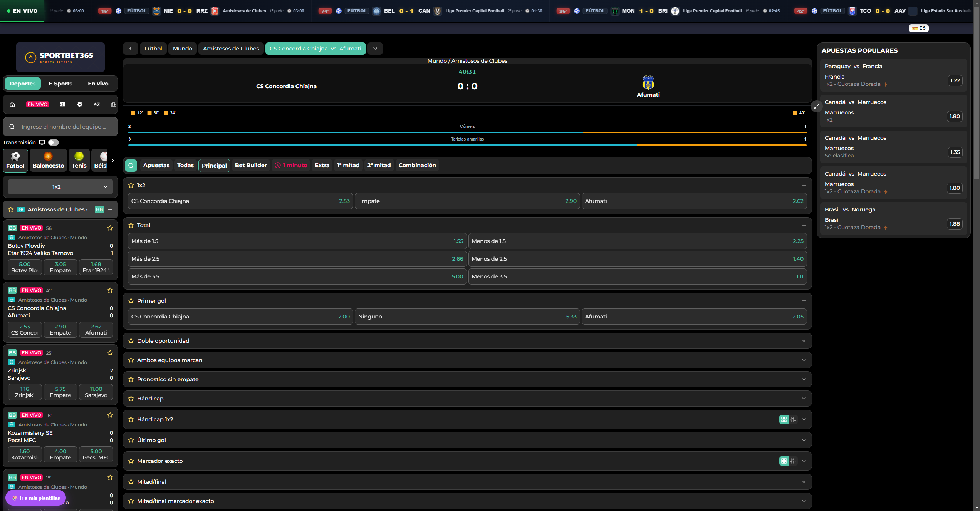
Task: Favorite the Kozarmisleny SE match star
Action: (x=110, y=415)
